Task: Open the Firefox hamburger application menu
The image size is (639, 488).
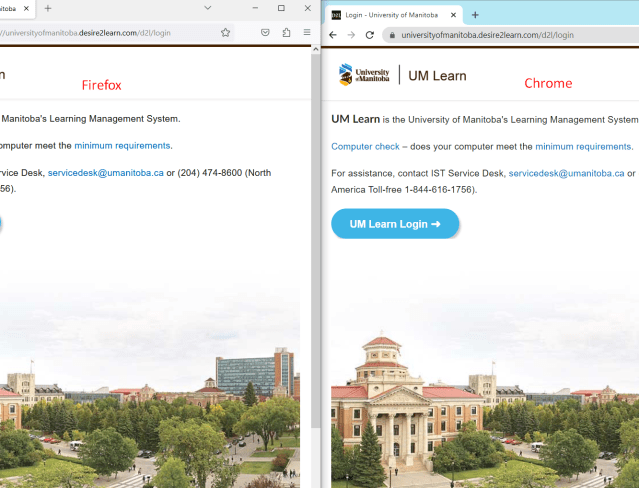Action: pyautogui.click(x=307, y=32)
